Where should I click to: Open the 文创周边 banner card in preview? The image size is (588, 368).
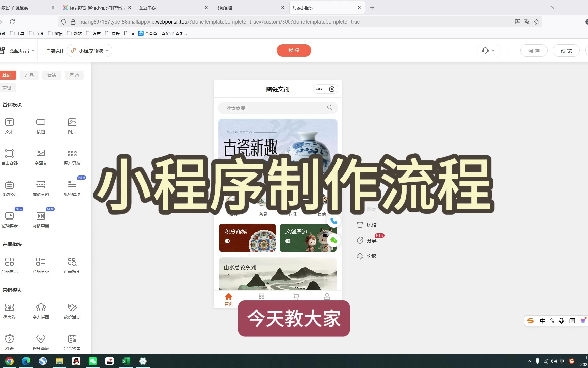[x=308, y=238]
